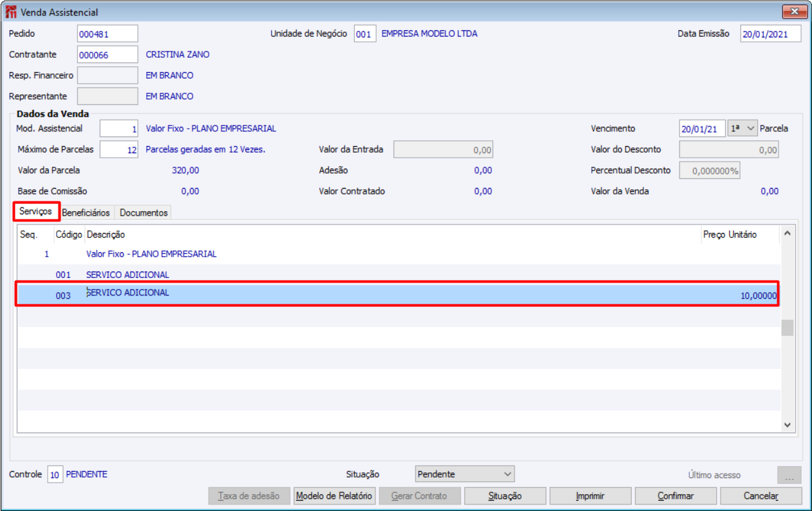This screenshot has height=511, width=812.
Task: Switch to the Serviços tab
Action: click(x=36, y=212)
